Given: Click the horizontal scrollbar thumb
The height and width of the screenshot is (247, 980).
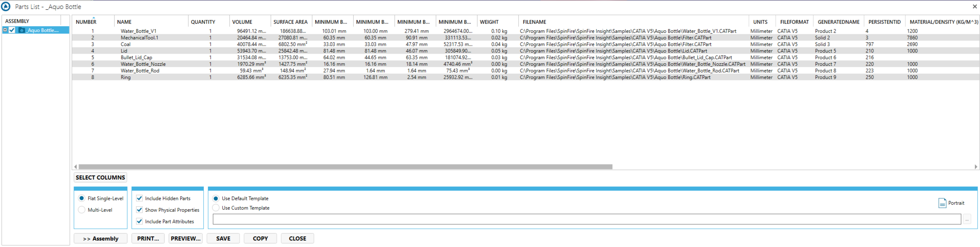Looking at the screenshot, I should pyautogui.click(x=345, y=167).
